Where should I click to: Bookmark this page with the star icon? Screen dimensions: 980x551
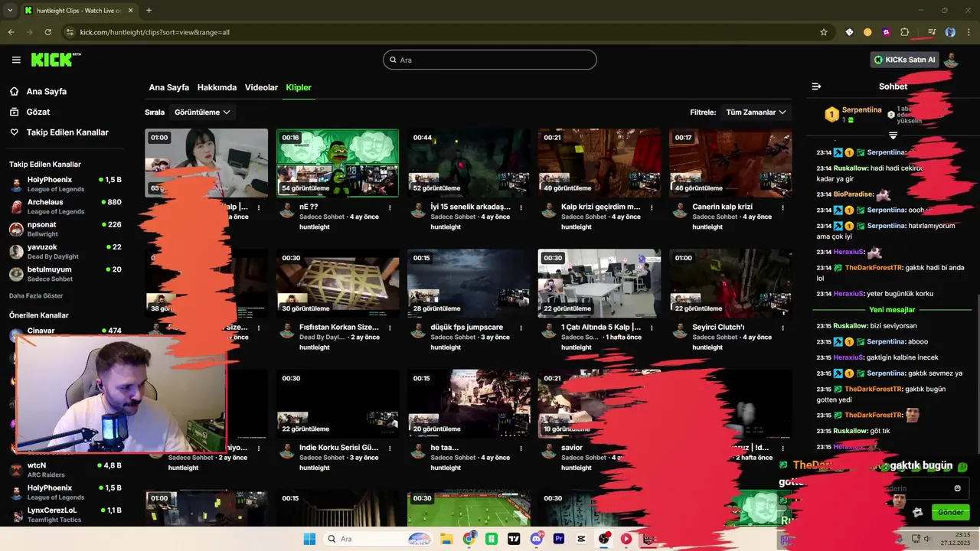[x=824, y=32]
